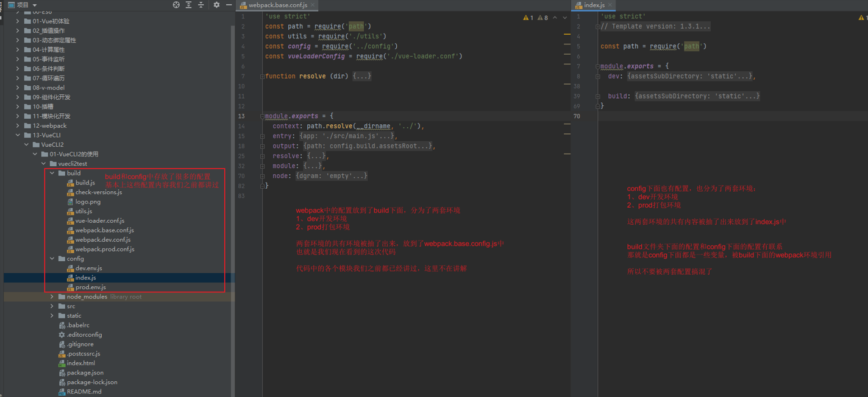Viewport: 868px width, 397px height.
Task: Expand the src folder
Action: click(x=52, y=306)
